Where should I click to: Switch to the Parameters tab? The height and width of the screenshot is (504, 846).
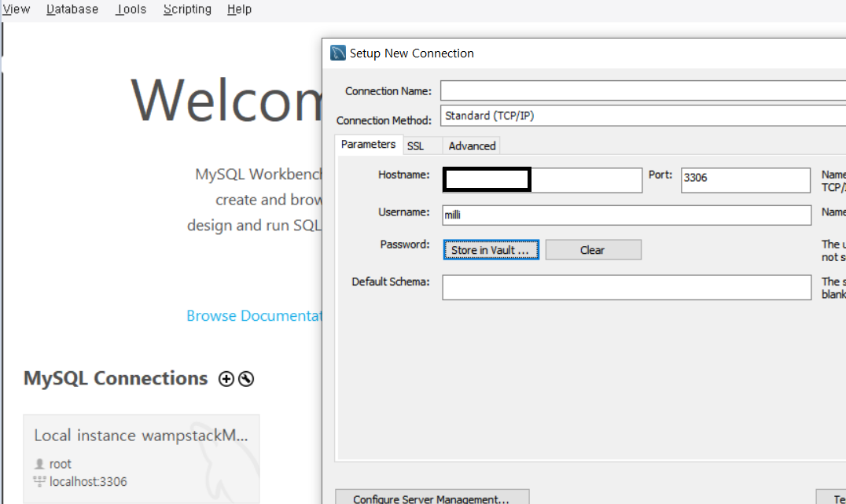point(369,145)
